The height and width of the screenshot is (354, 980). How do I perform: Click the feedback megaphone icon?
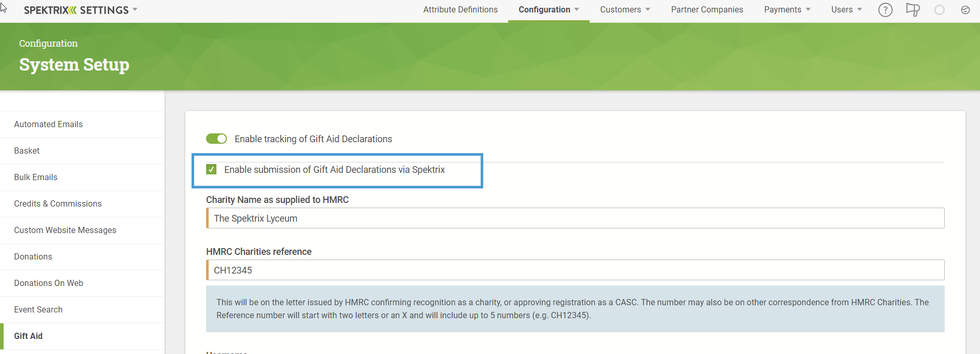(913, 10)
